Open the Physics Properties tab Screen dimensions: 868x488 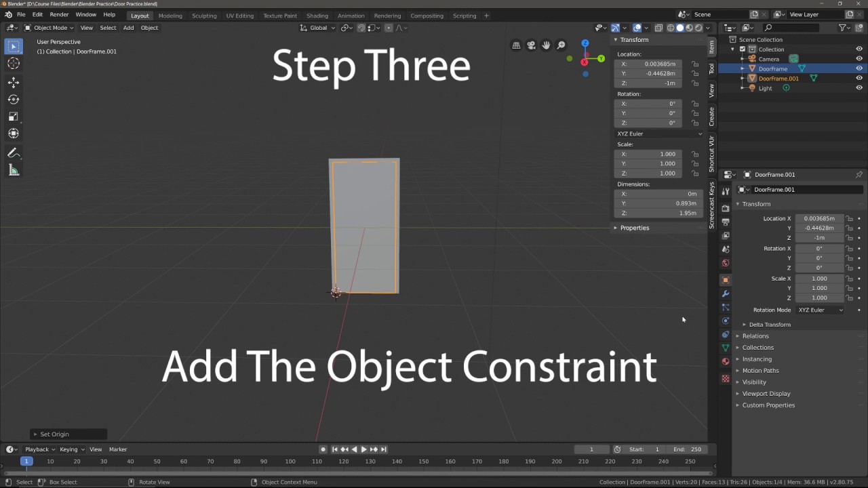coord(726,321)
